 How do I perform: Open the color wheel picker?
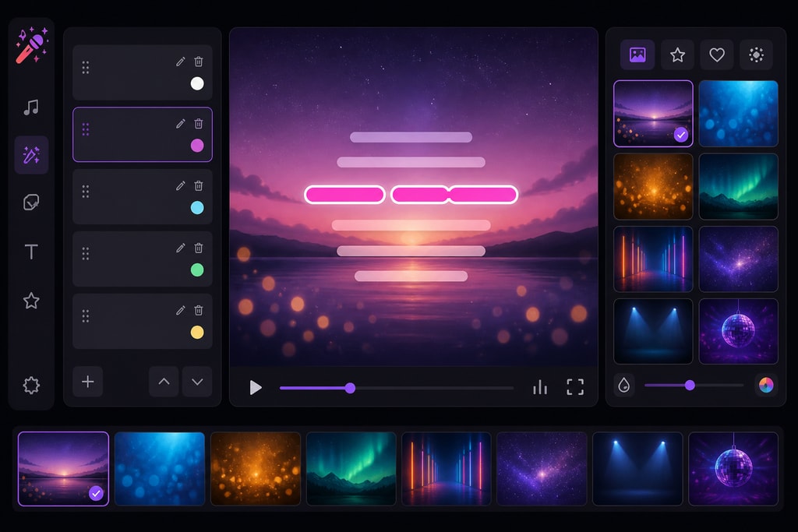coord(766,385)
